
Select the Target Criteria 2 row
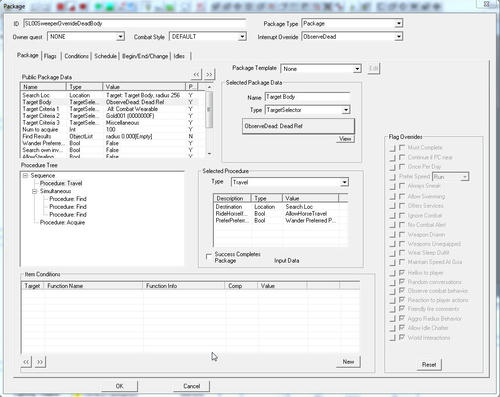[110, 116]
